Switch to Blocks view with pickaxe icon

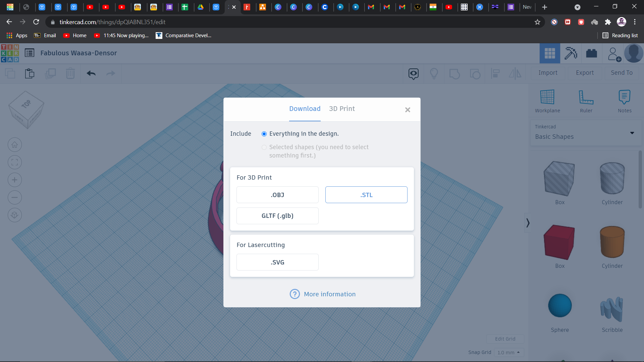pos(571,53)
